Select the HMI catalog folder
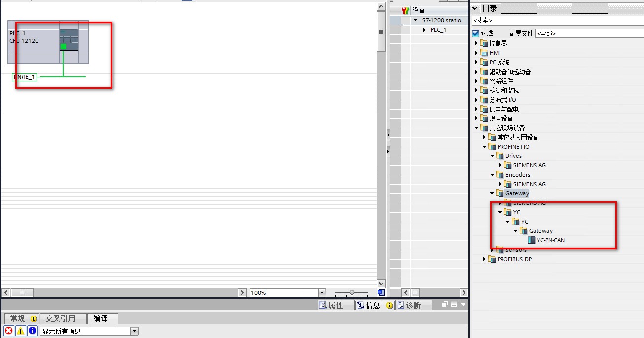This screenshot has height=338, width=644. 494,53
